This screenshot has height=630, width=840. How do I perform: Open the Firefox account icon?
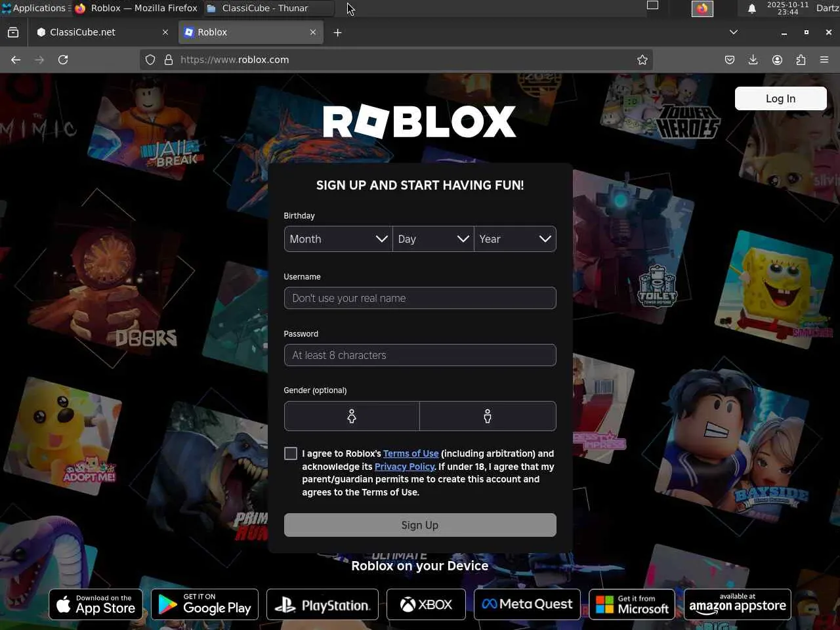coord(777,60)
